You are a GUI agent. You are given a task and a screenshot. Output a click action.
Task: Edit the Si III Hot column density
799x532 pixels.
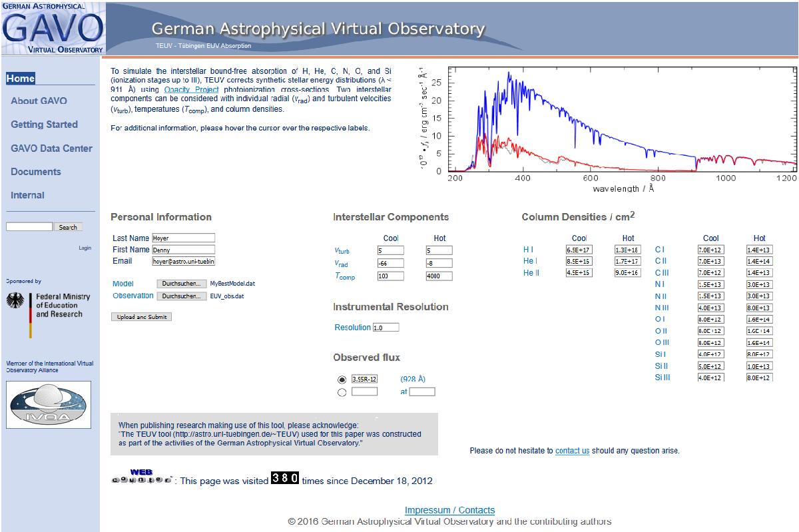pyautogui.click(x=760, y=378)
